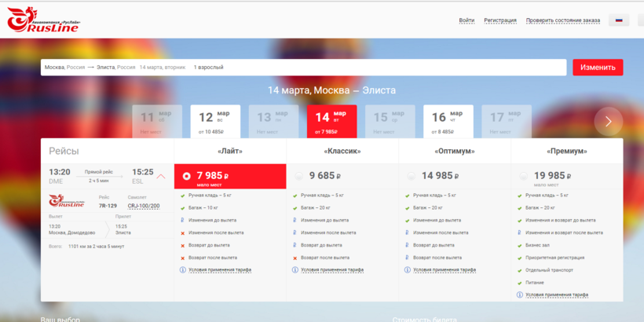Click the info icon under the Классик tariff
The height and width of the screenshot is (322, 644).
tap(295, 269)
